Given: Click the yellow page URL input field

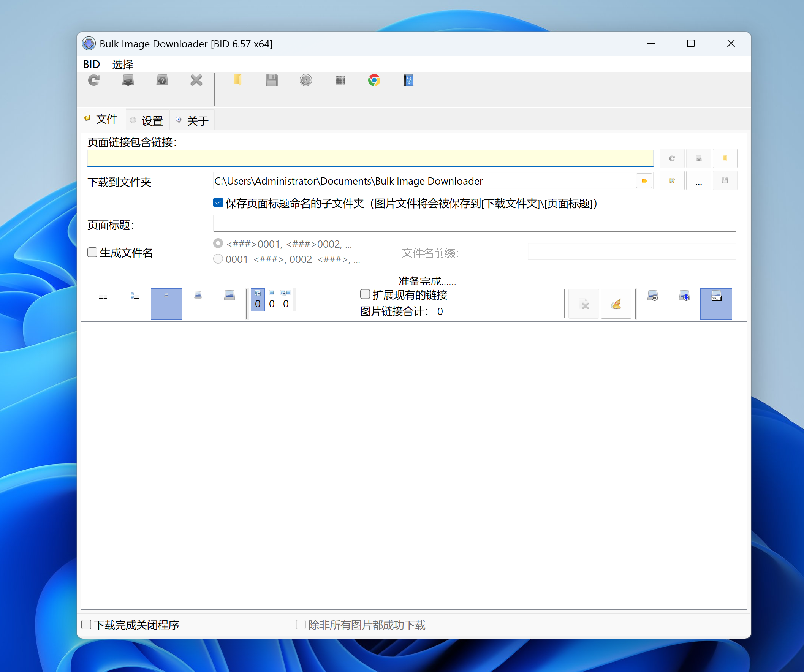Looking at the screenshot, I should (370, 158).
